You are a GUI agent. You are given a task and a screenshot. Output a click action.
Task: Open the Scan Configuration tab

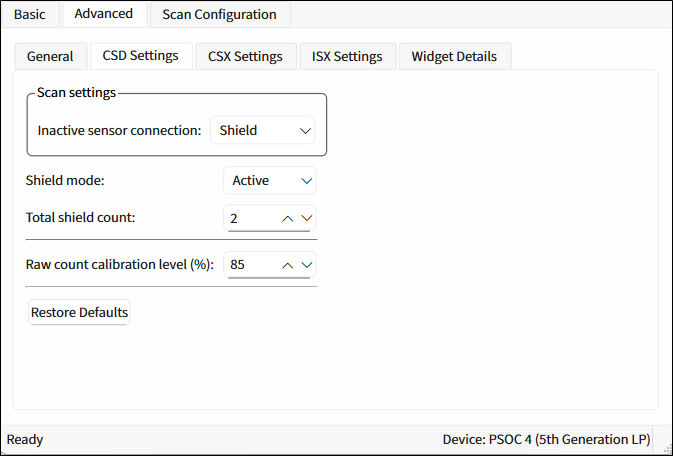[x=219, y=14]
